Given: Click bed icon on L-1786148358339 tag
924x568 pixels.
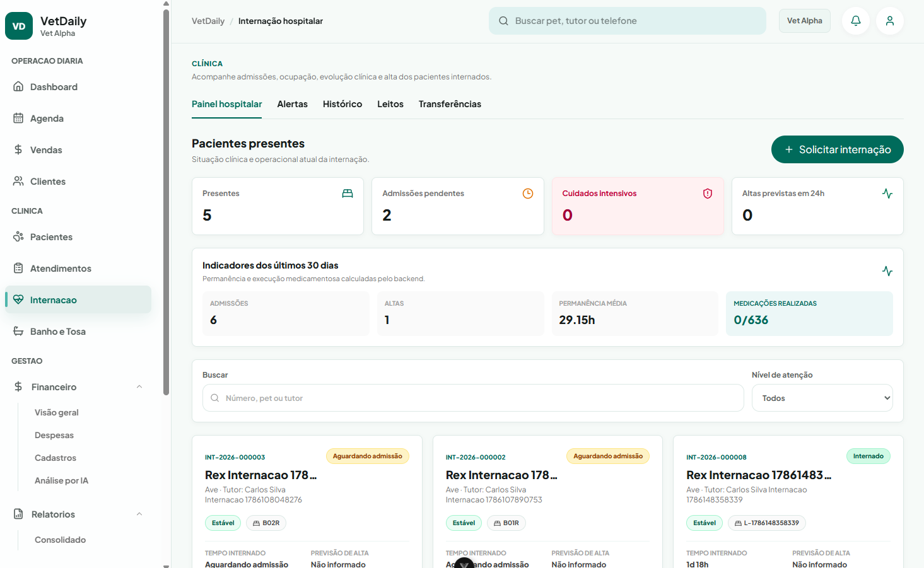Looking at the screenshot, I should [x=738, y=523].
